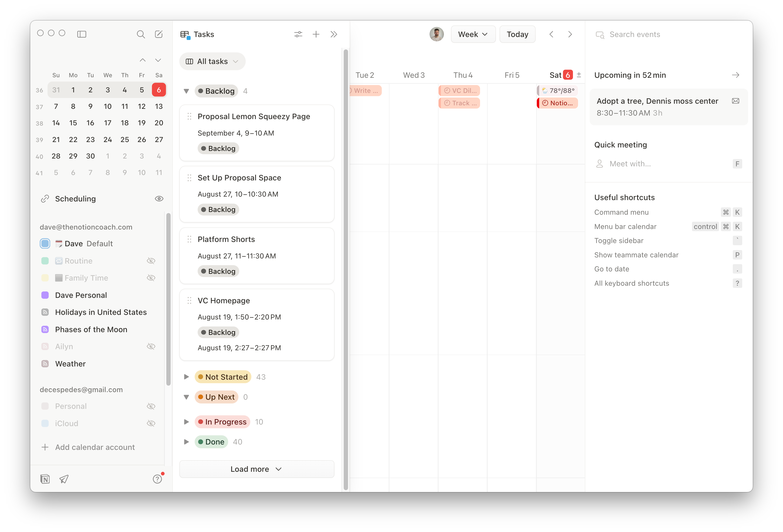This screenshot has height=532, width=783.
Task: Click the compose new event icon
Action: (158, 34)
